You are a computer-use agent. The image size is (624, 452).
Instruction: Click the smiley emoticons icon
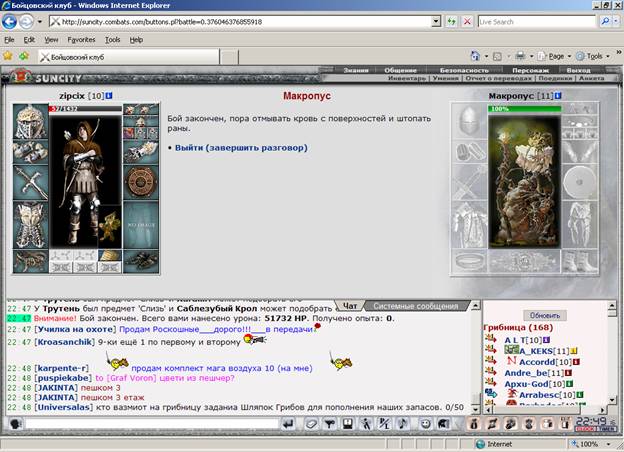tap(426, 424)
